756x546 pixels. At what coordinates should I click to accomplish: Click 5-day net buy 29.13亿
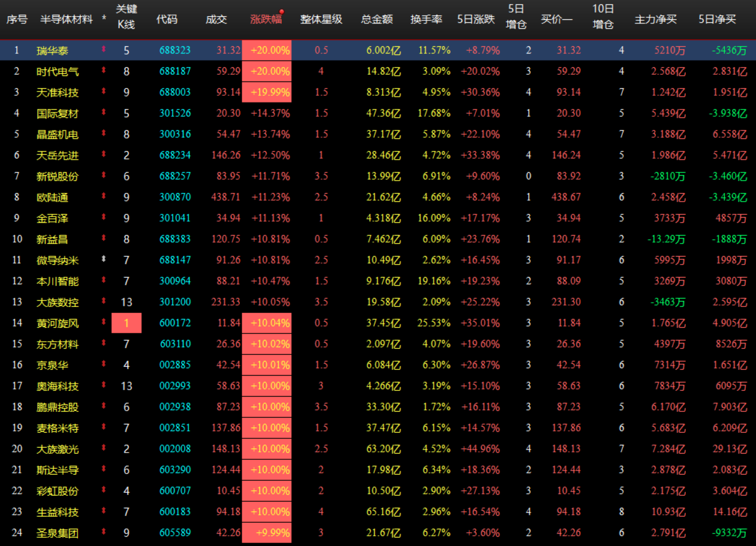tap(731, 449)
